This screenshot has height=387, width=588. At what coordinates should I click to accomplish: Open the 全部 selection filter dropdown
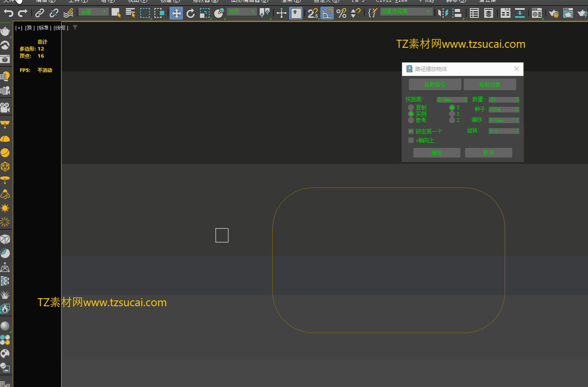point(93,12)
